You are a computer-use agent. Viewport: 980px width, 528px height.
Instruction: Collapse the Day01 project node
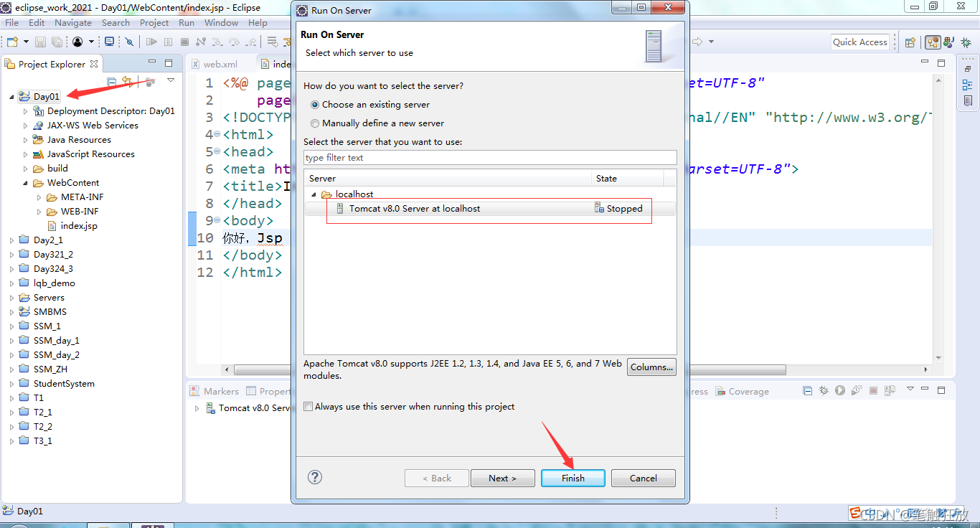pyautogui.click(x=11, y=97)
